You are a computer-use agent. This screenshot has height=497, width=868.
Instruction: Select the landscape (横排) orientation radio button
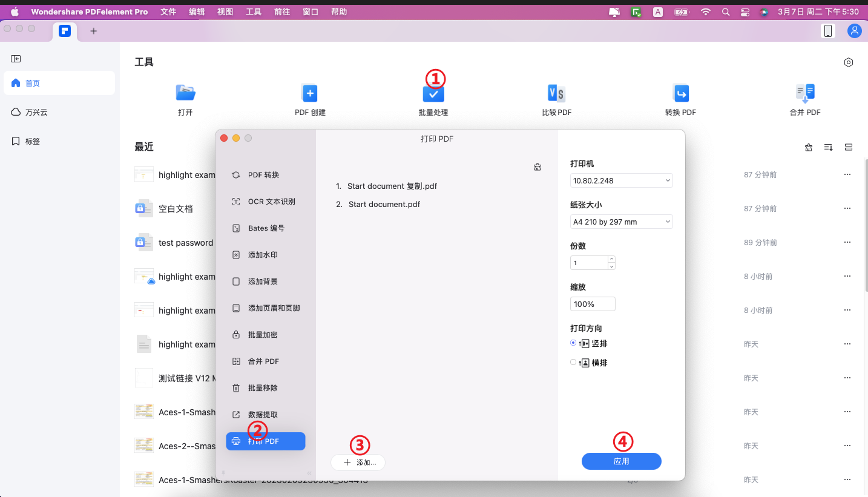click(573, 362)
